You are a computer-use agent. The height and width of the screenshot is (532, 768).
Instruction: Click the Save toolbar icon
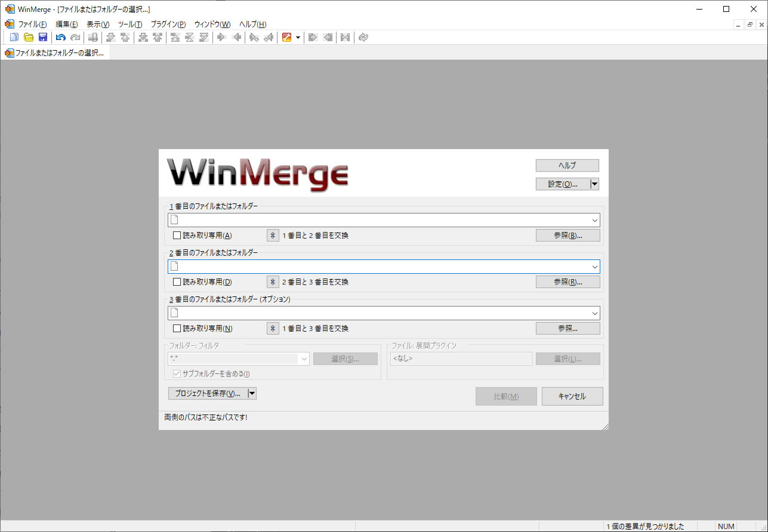click(42, 37)
